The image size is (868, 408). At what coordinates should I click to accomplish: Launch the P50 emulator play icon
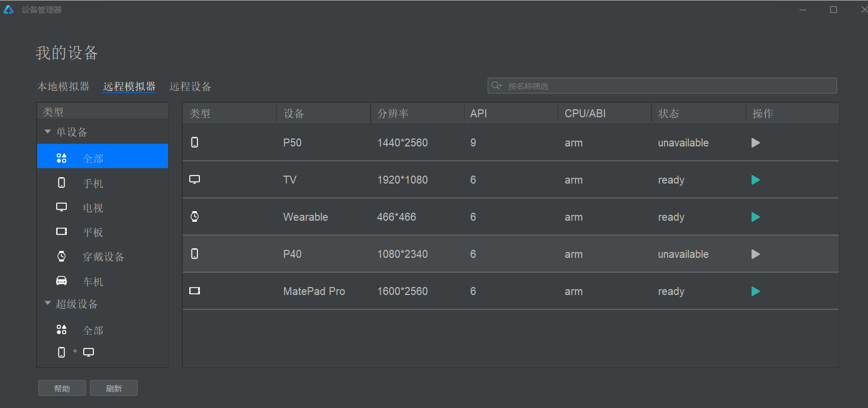click(x=756, y=143)
